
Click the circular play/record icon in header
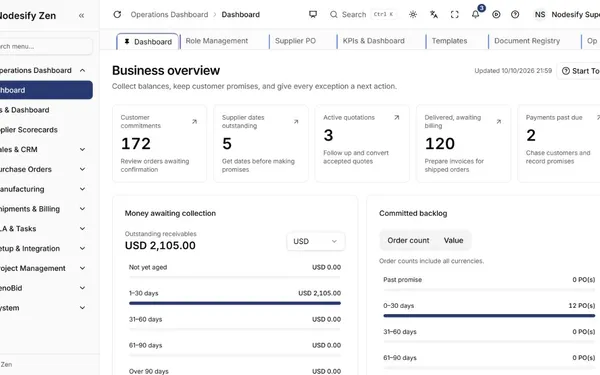[496, 15]
